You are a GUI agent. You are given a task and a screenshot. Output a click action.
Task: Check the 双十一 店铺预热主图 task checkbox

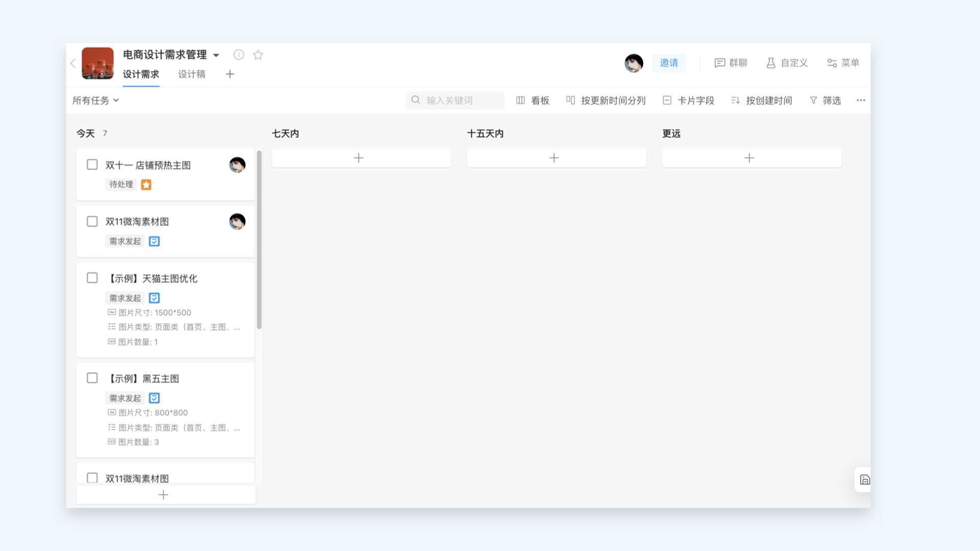pyautogui.click(x=92, y=165)
